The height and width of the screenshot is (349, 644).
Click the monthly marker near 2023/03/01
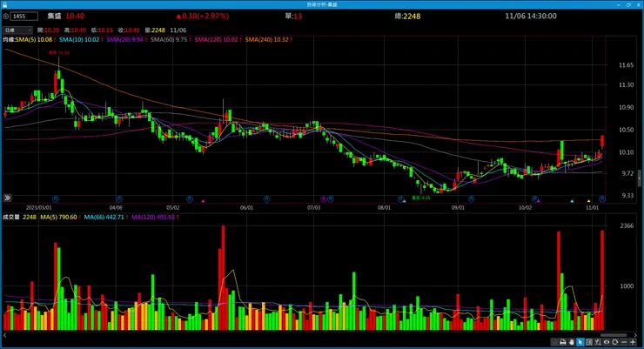pos(56,199)
